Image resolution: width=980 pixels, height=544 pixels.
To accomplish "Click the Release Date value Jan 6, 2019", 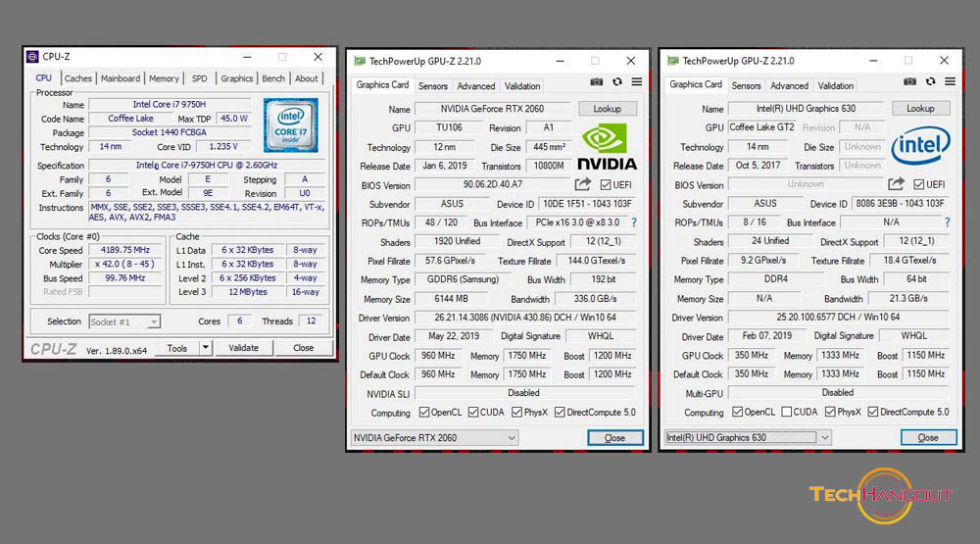I will click(444, 166).
